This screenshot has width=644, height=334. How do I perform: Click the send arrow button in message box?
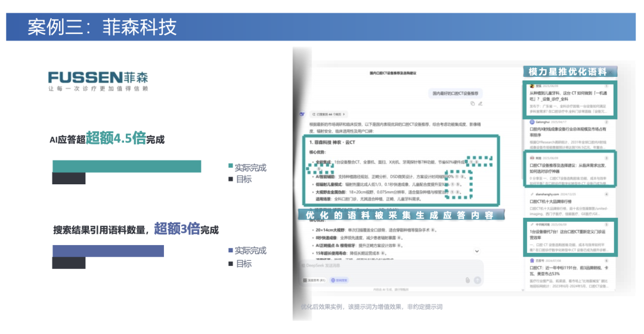477,280
